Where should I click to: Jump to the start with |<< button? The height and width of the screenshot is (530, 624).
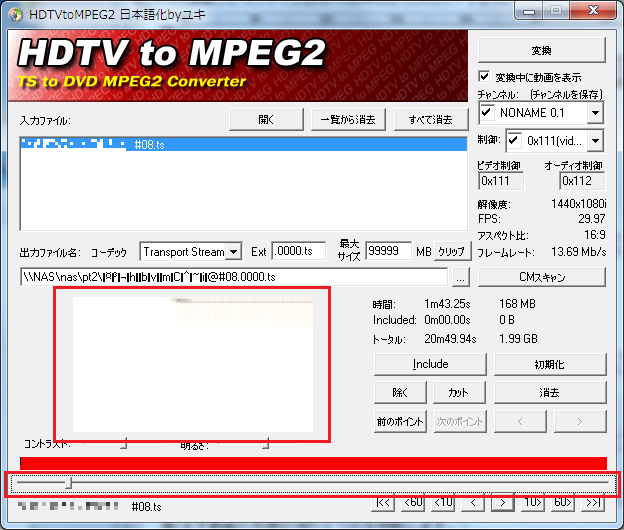(384, 503)
